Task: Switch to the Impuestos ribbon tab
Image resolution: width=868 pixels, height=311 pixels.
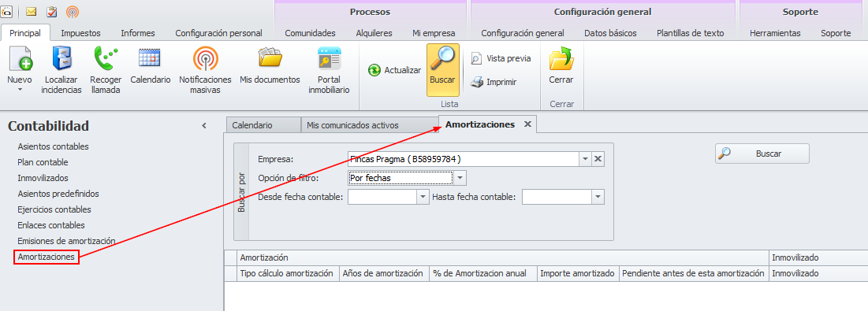Action: click(x=81, y=33)
